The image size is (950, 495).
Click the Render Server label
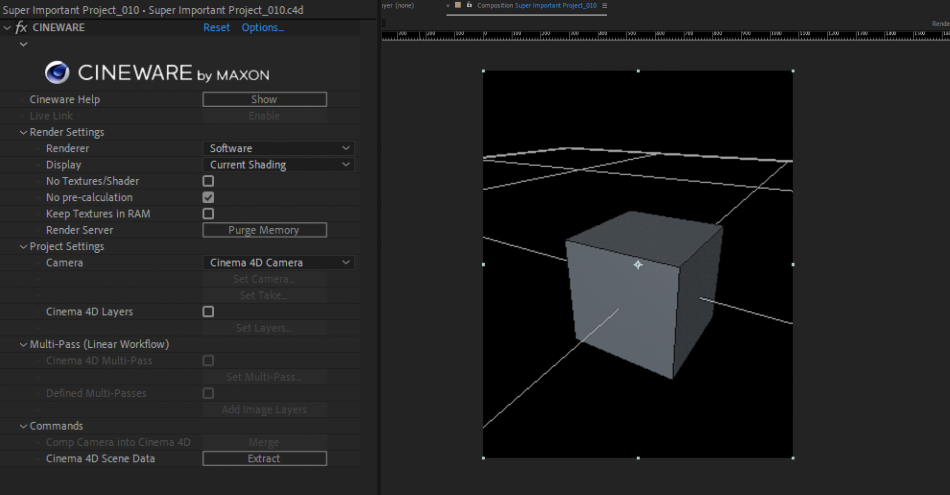(x=79, y=230)
